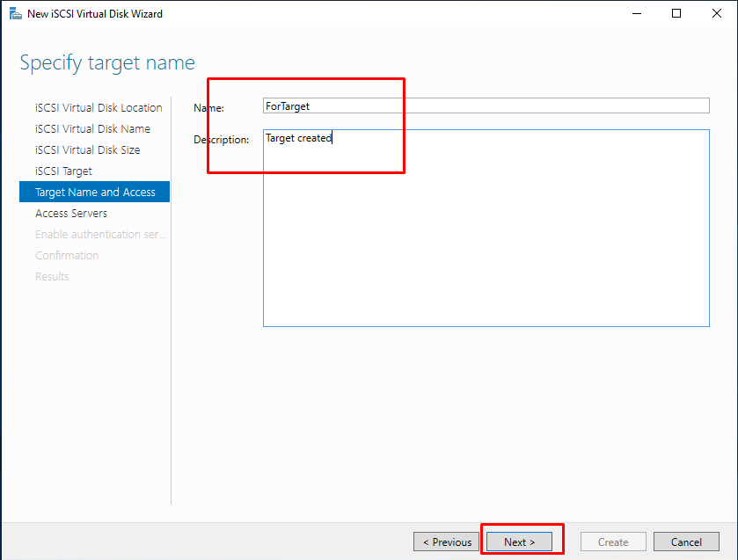Open the Access Servers step
Screen dimensions: 738x560
pyautogui.click(x=71, y=213)
